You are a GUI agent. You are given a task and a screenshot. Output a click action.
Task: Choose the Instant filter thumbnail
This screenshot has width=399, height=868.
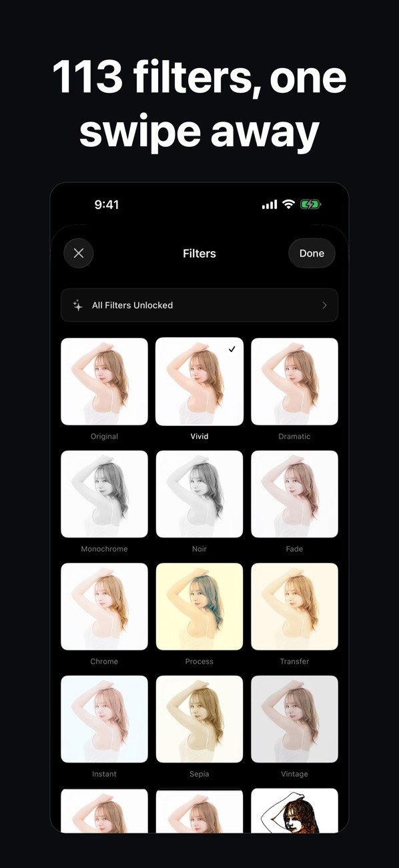pyautogui.click(x=104, y=719)
